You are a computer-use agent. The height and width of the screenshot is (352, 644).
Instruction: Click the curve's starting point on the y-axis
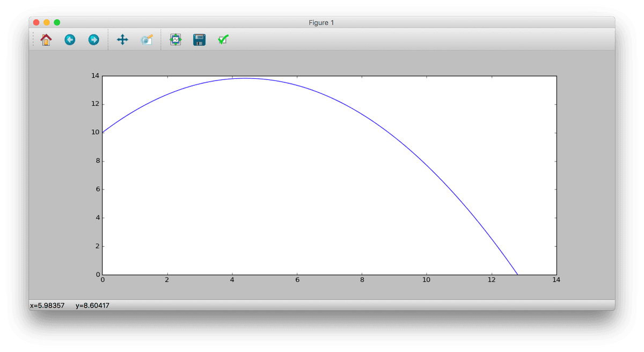103,133
